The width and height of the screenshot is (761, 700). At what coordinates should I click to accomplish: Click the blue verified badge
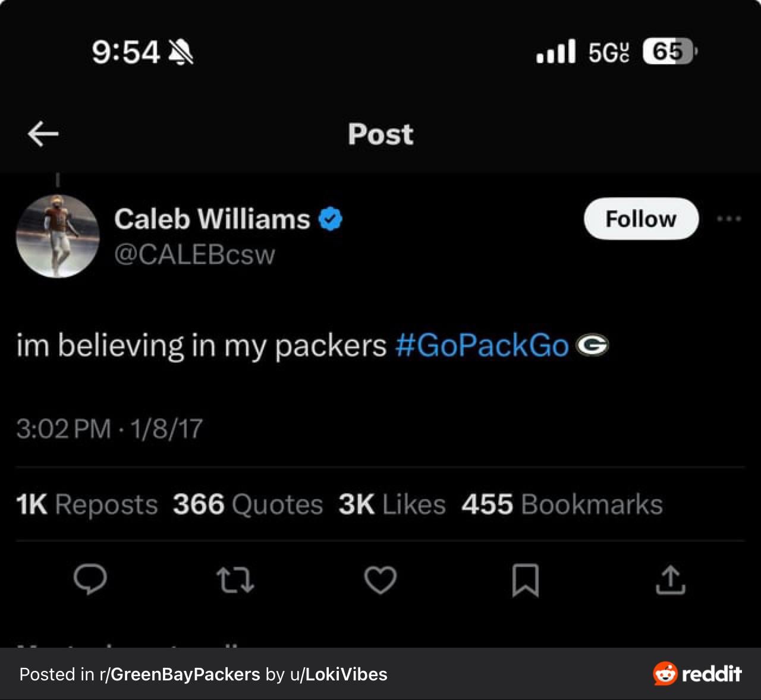point(331,219)
